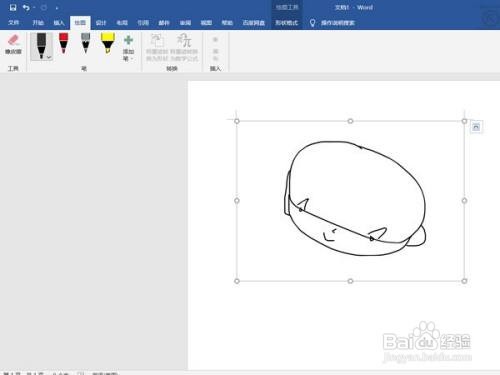The image size is (500, 375).
Task: Open the undo history dropdown arrow
Action: point(34,7)
